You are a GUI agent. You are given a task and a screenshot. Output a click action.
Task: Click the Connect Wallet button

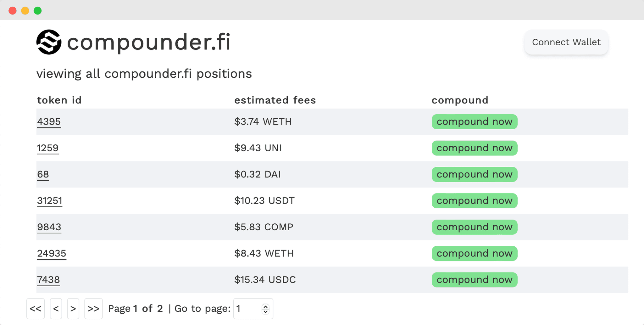pos(566,42)
